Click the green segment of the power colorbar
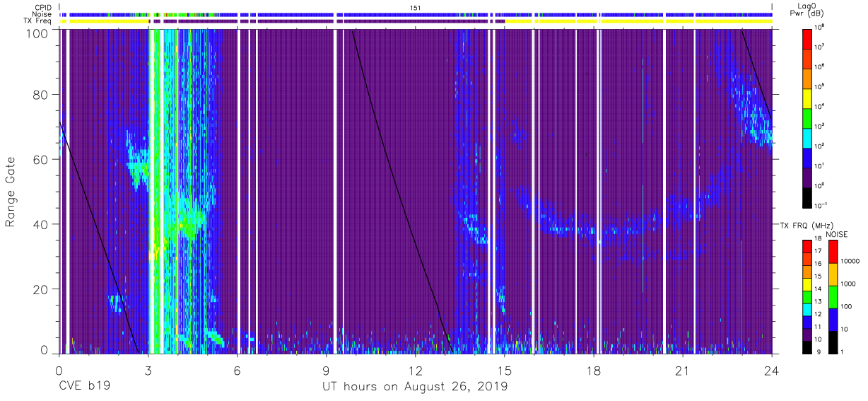 pos(807,117)
